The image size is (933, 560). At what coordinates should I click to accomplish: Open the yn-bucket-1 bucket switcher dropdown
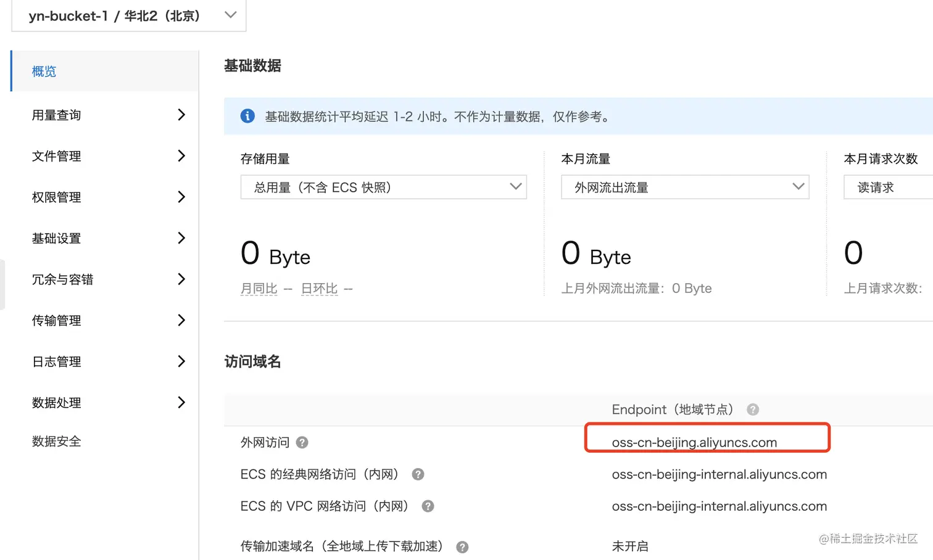pyautogui.click(x=128, y=15)
